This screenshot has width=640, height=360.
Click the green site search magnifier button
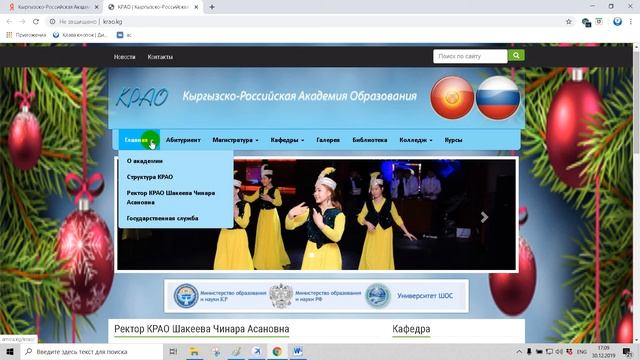click(516, 56)
